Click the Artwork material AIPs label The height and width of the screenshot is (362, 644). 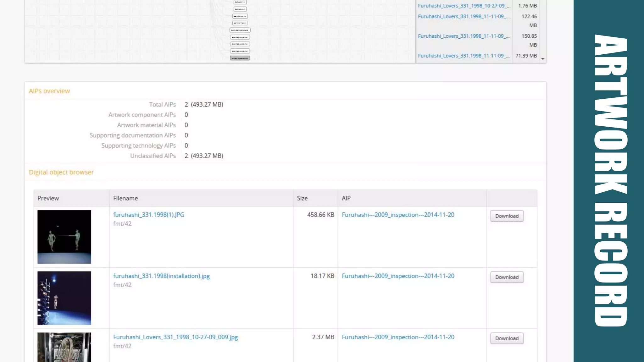pos(147,125)
